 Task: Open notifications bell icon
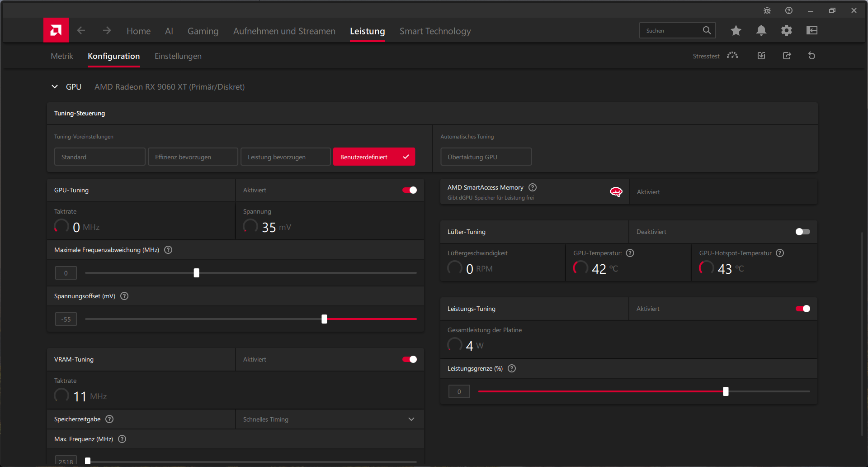[761, 30]
